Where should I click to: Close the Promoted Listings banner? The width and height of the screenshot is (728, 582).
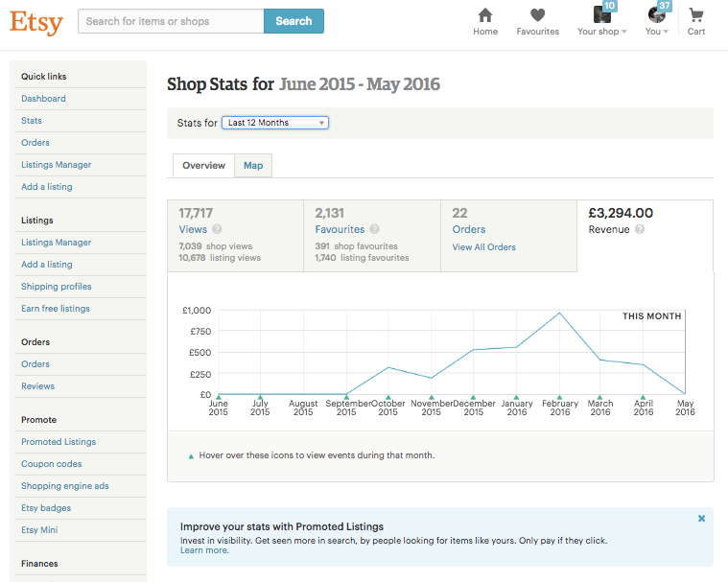pos(701,519)
